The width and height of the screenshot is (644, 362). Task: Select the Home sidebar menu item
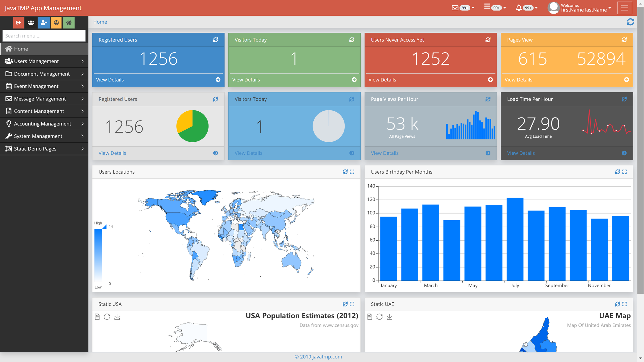point(44,49)
